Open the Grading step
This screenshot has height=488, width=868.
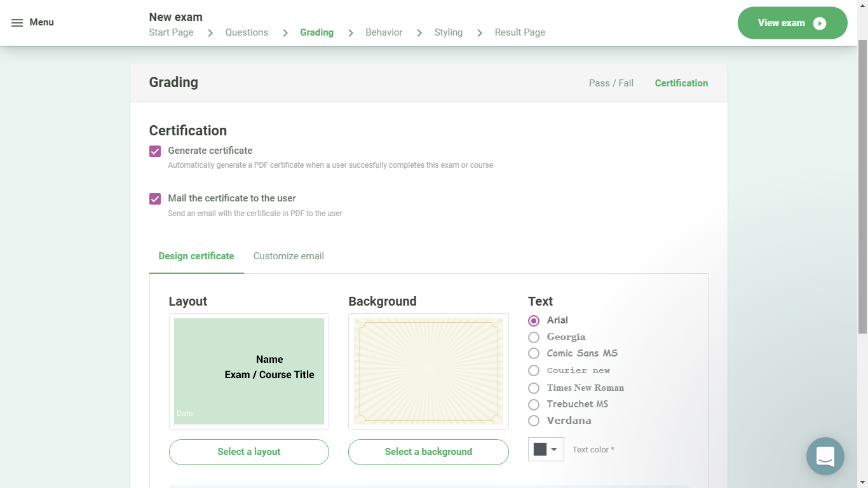tap(316, 32)
